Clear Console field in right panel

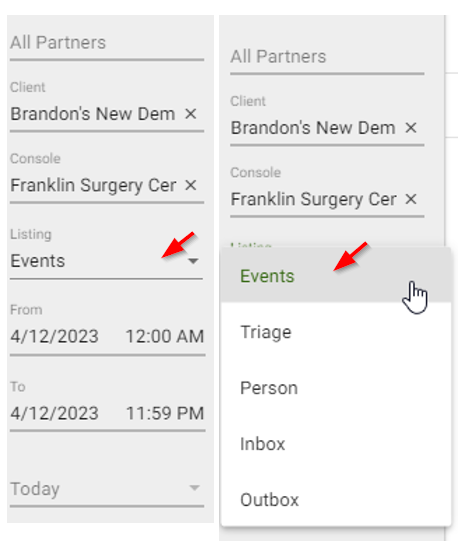pyautogui.click(x=411, y=199)
